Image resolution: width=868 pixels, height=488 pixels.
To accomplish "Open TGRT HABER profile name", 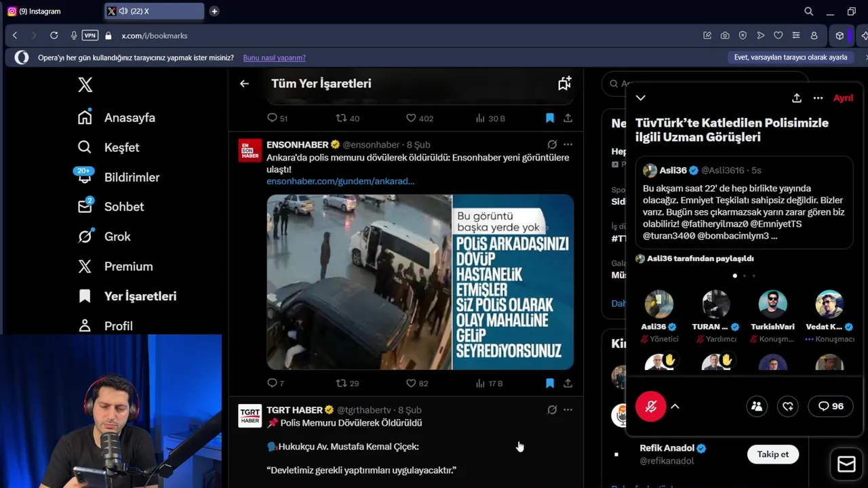I will [x=294, y=410].
